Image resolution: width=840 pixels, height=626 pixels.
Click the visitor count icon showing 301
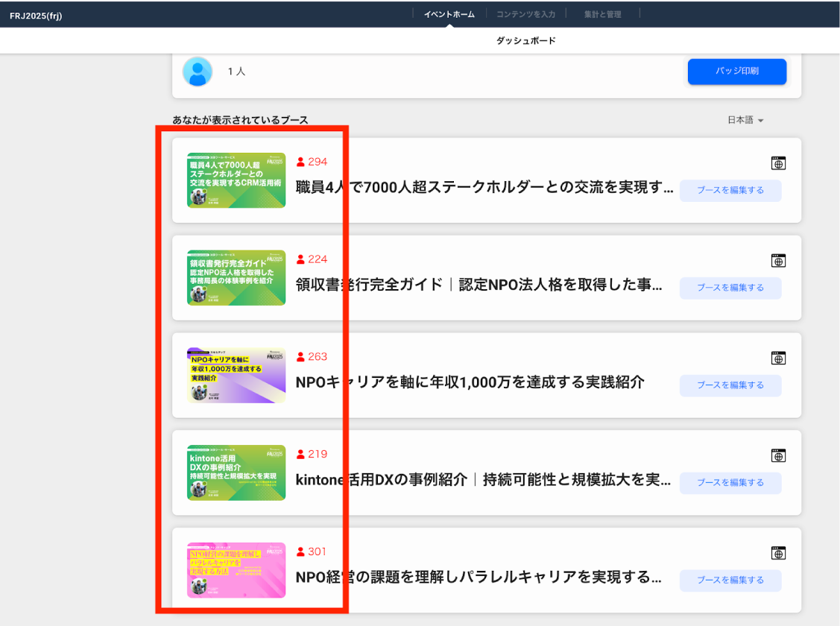click(x=301, y=552)
